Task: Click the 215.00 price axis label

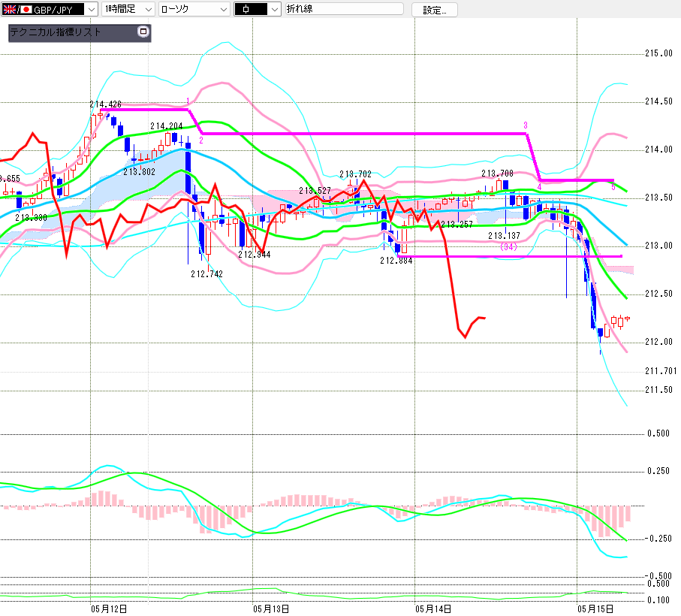Action: (658, 53)
